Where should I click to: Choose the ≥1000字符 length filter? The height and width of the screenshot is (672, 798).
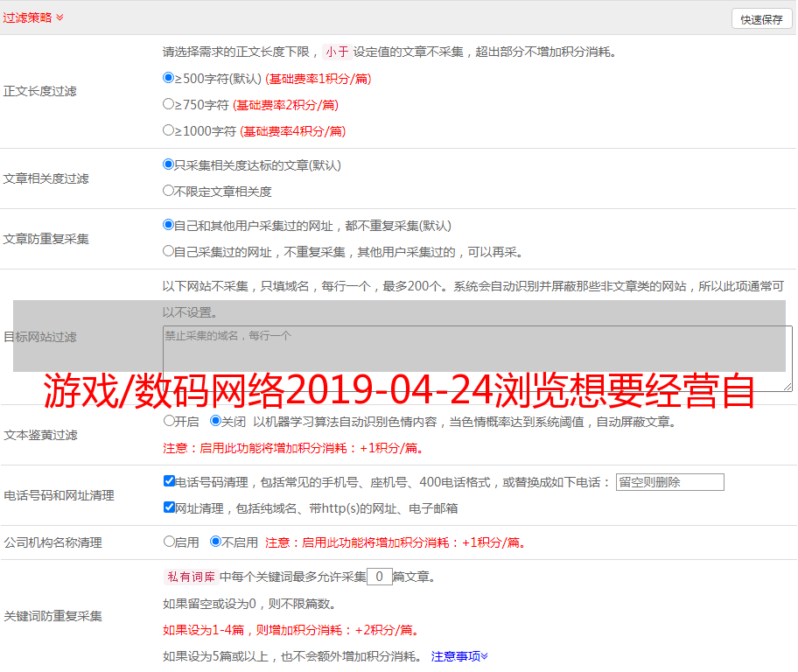click(x=169, y=130)
